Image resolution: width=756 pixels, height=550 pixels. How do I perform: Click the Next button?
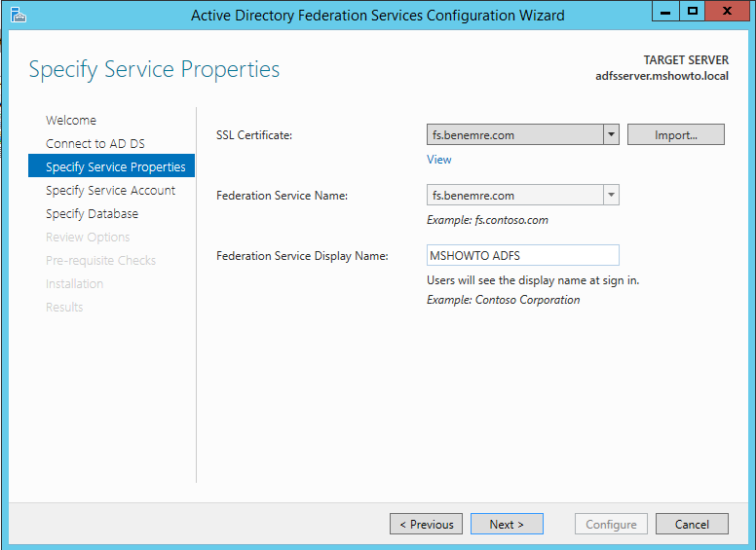click(507, 524)
